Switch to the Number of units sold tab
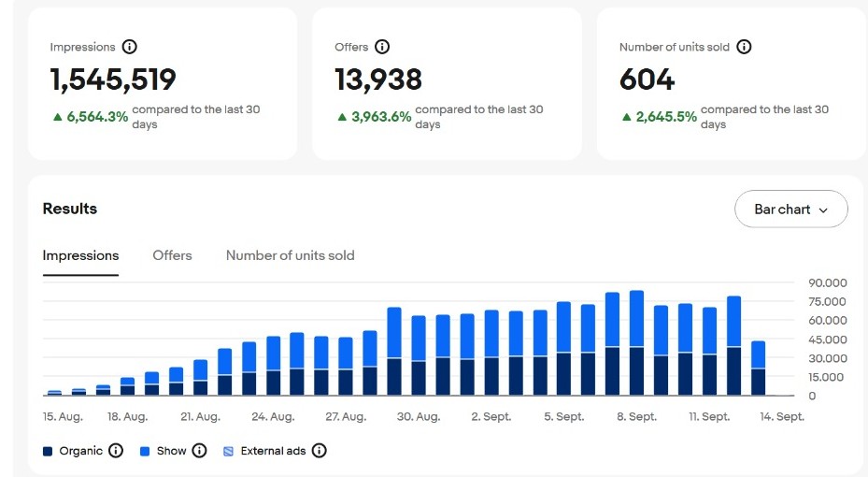This screenshot has height=477, width=868. coord(290,255)
